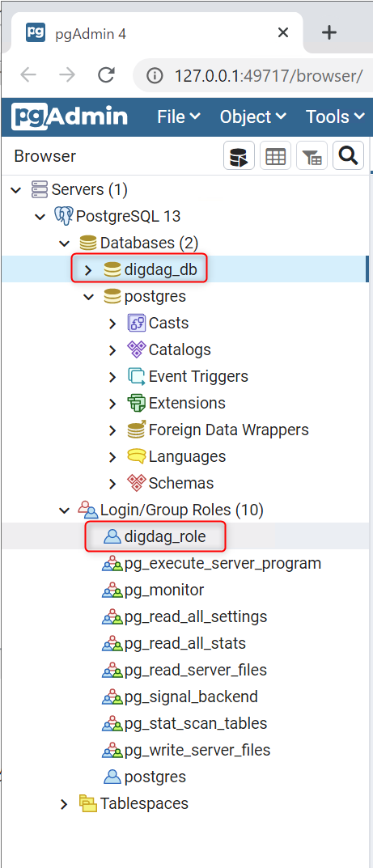Expand the Languages node
Image resolution: width=373 pixels, height=868 pixels.
coord(113,457)
